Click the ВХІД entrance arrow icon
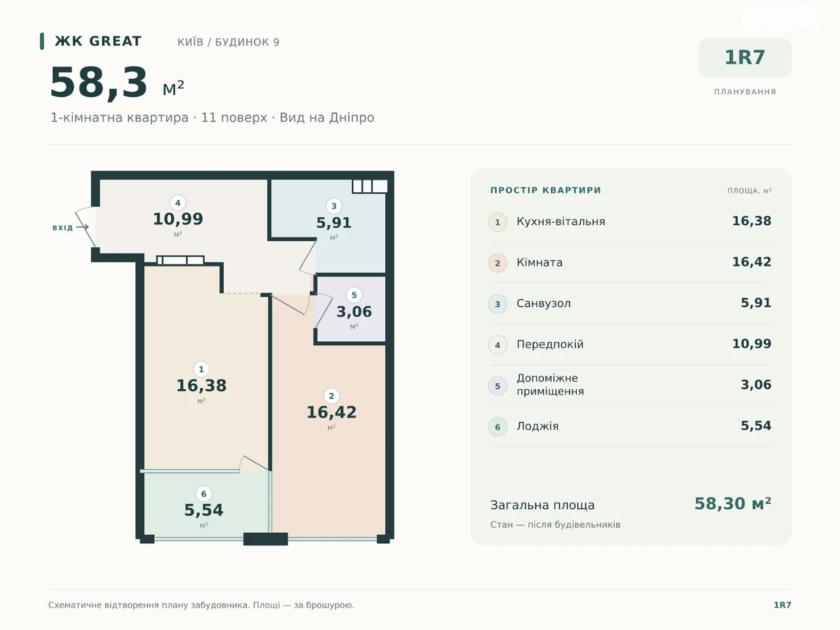The height and width of the screenshot is (630, 840). [82, 227]
